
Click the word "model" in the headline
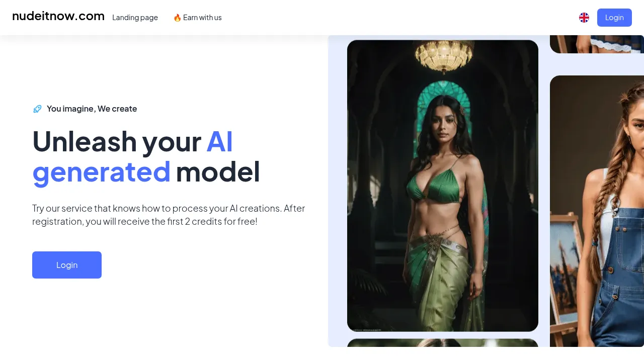[218, 171]
